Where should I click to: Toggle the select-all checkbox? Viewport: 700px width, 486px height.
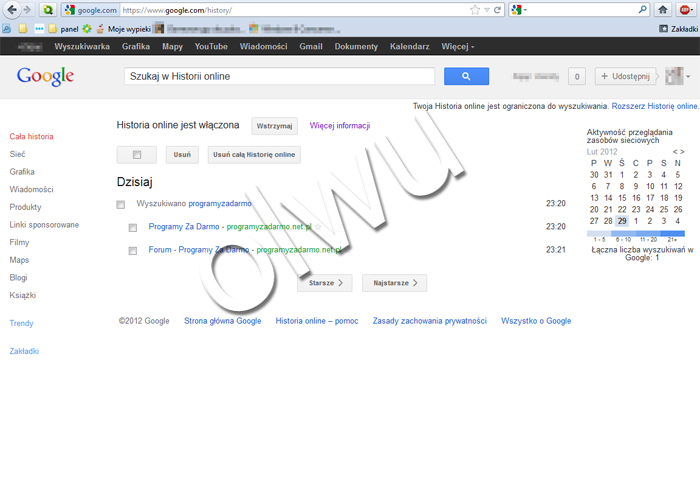coord(137,154)
